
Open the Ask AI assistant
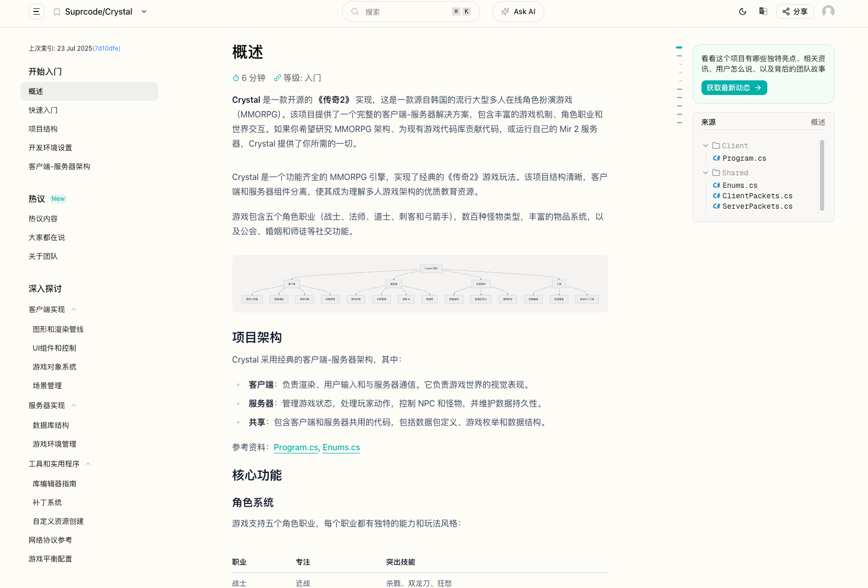518,11
